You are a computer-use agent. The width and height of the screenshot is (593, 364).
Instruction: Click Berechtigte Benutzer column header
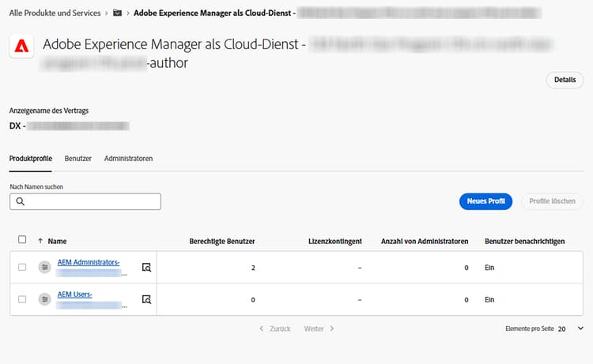coord(222,241)
